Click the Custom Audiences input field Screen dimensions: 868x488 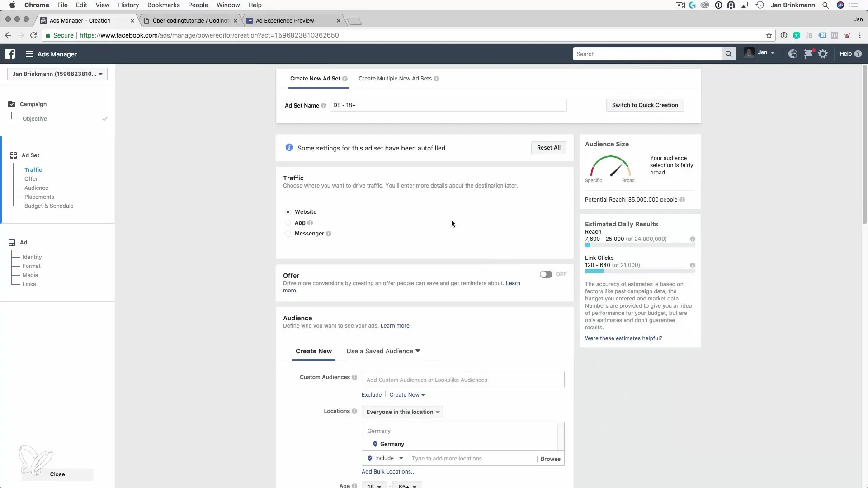pyautogui.click(x=462, y=380)
